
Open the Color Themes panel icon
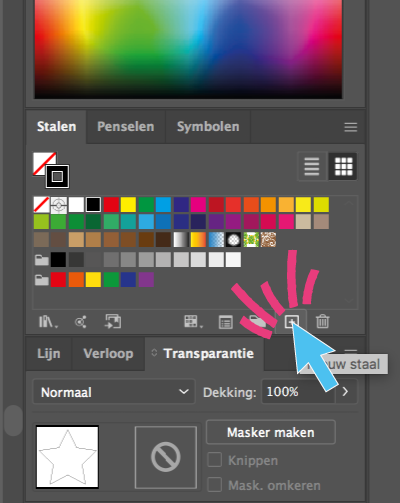click(81, 322)
